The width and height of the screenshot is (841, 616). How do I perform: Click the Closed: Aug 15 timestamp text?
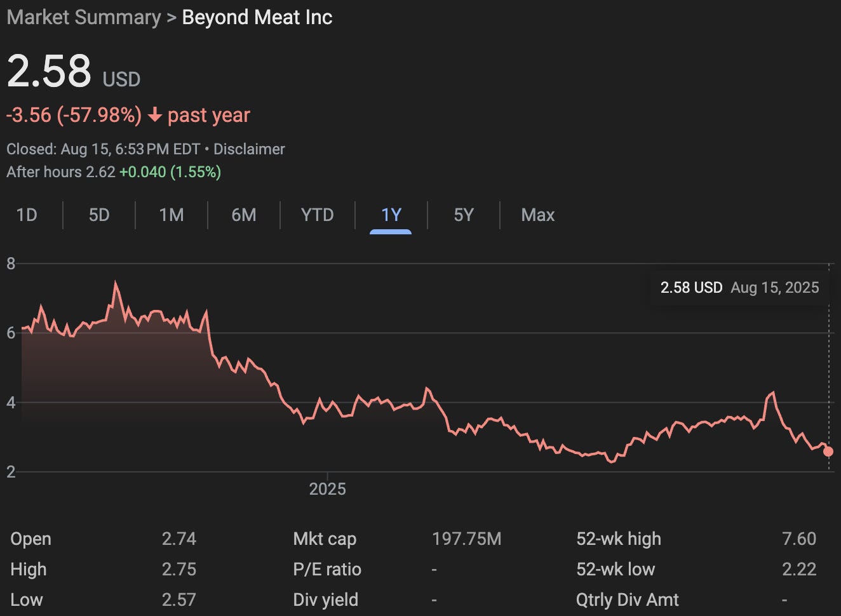click(104, 149)
